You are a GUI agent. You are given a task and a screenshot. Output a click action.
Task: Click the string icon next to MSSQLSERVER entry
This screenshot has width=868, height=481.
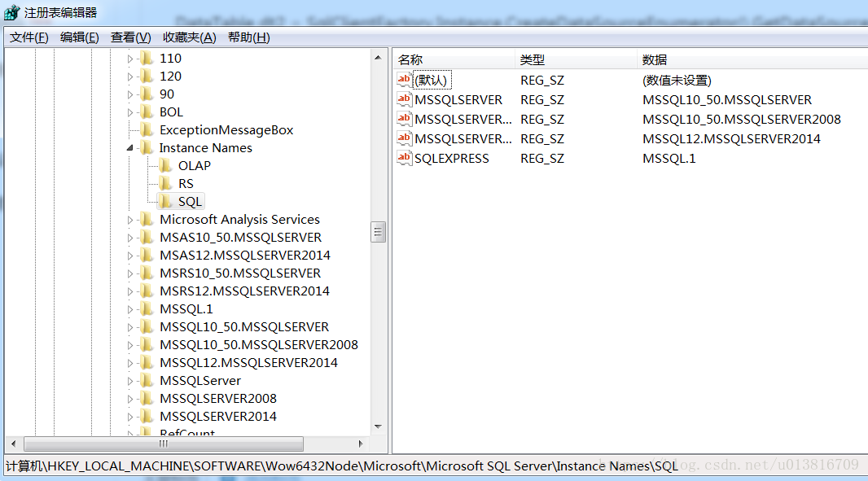(x=405, y=99)
